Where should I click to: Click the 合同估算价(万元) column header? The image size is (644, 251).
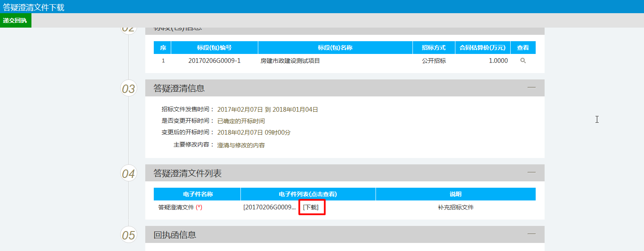(483, 48)
